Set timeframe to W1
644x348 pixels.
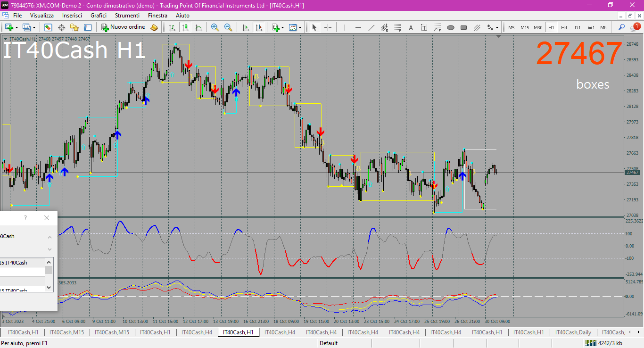591,27
